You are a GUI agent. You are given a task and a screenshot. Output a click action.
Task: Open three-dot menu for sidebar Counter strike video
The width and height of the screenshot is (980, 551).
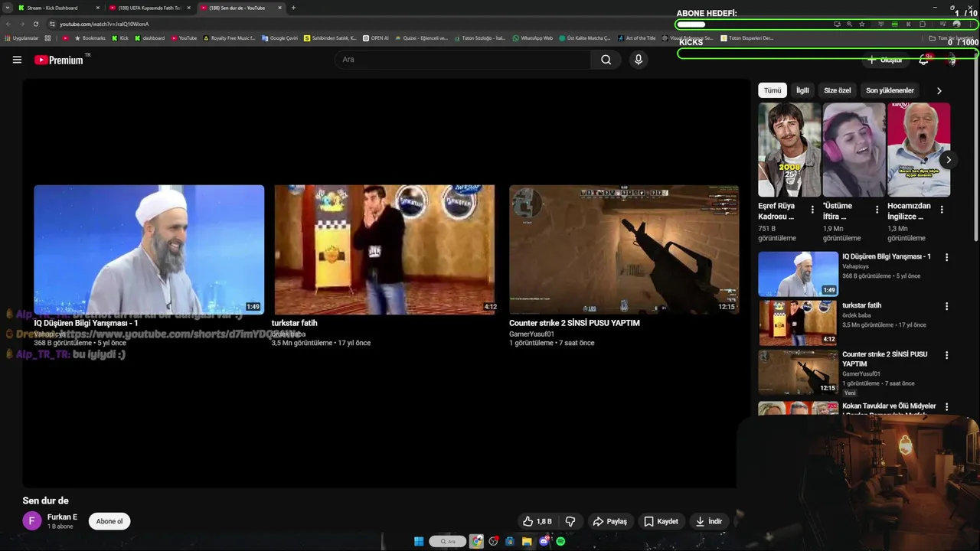coord(946,356)
